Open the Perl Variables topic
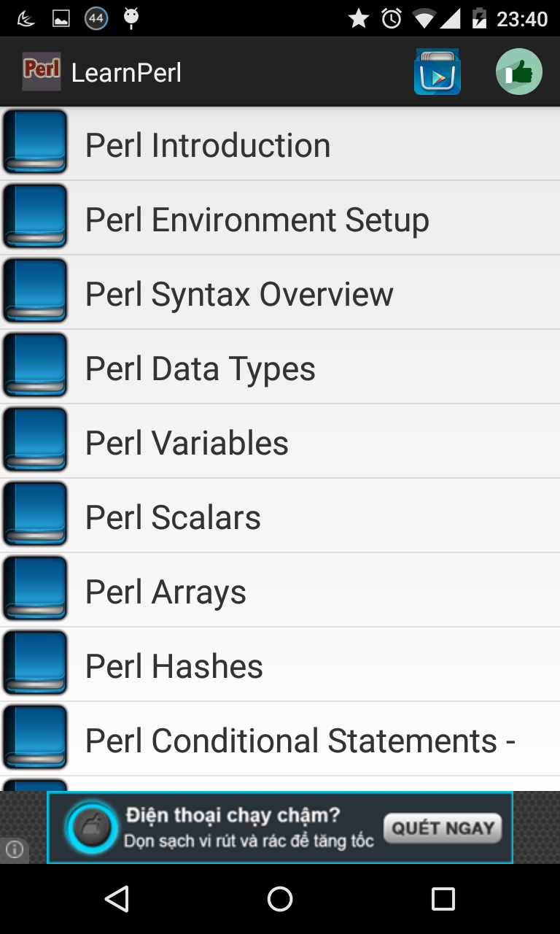 click(280, 441)
